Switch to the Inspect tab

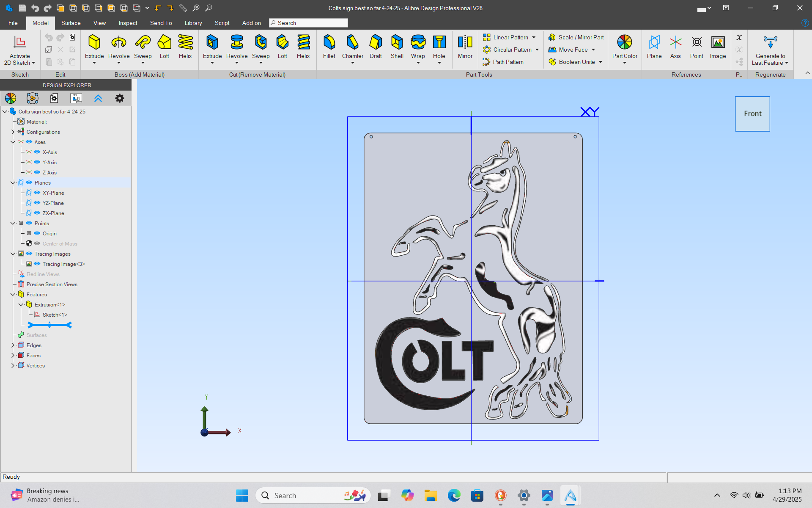pos(128,23)
